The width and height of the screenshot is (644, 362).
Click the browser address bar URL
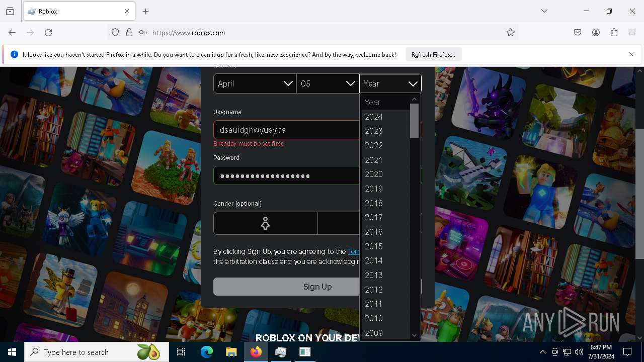click(x=189, y=33)
